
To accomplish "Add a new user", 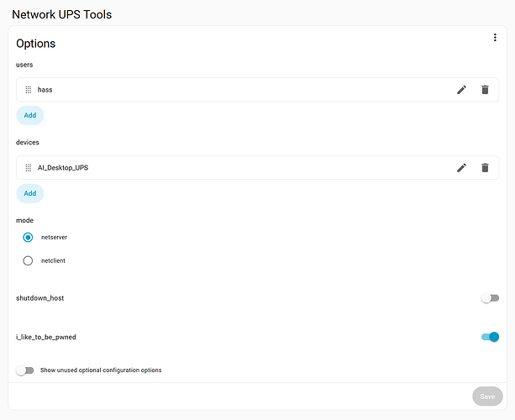I will pos(30,115).
